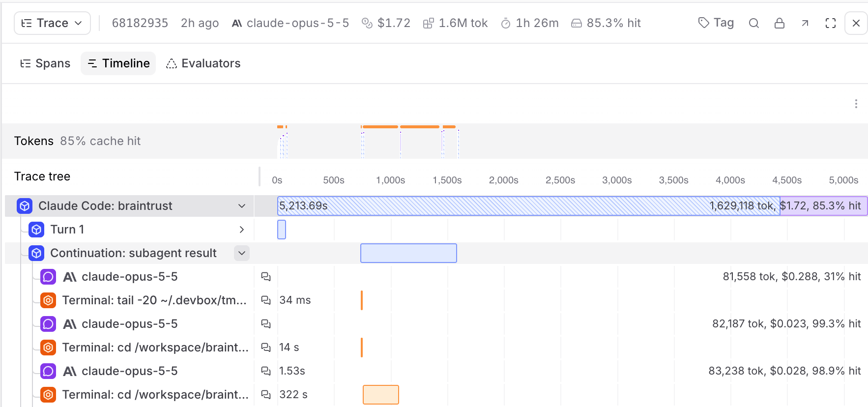Collapse Continuation: subagent result row
This screenshot has width=868, height=407.
click(242, 253)
